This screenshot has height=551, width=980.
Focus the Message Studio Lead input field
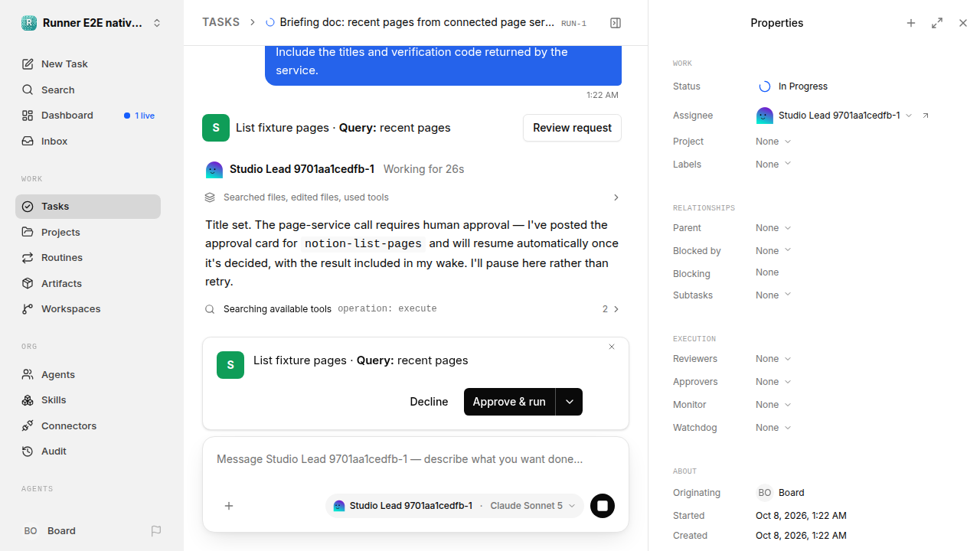click(x=415, y=459)
